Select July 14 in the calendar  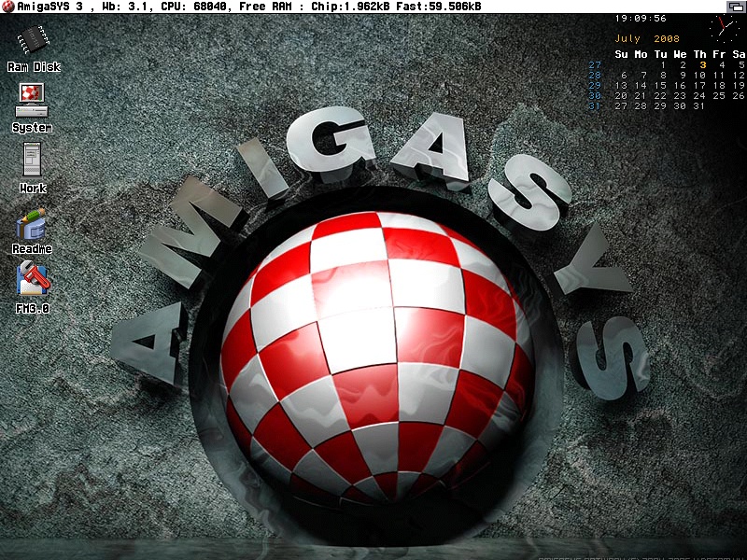click(641, 86)
